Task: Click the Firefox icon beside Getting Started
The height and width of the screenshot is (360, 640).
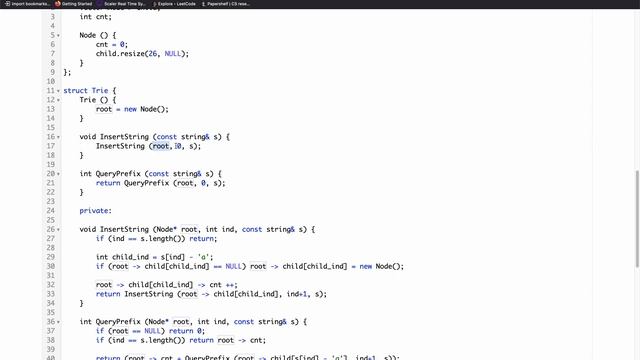Action: pyautogui.click(x=58, y=4)
